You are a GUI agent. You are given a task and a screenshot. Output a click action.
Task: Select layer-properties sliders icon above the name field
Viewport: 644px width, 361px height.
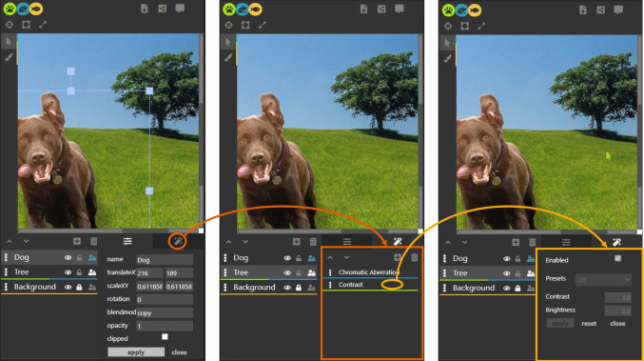(127, 241)
